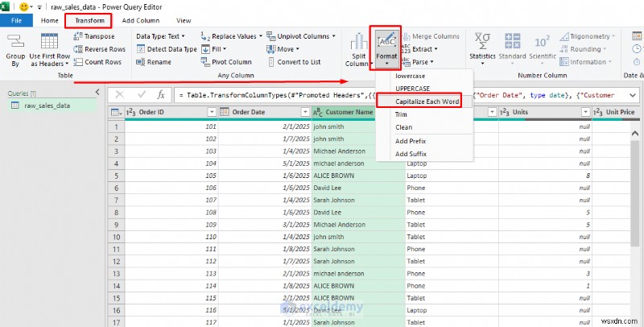Click the Standard number operations icon
This screenshot has height=327, width=644.
(512, 42)
